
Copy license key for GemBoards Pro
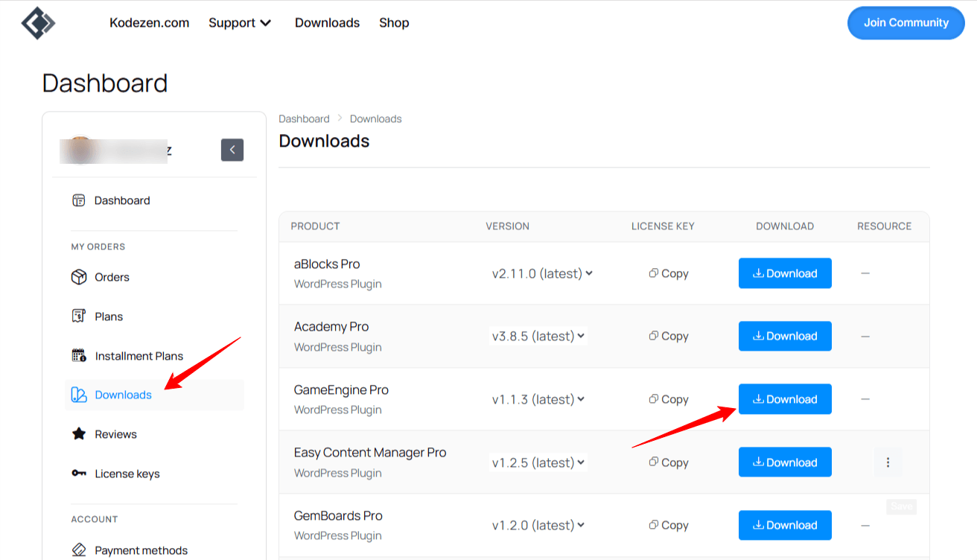(x=668, y=525)
